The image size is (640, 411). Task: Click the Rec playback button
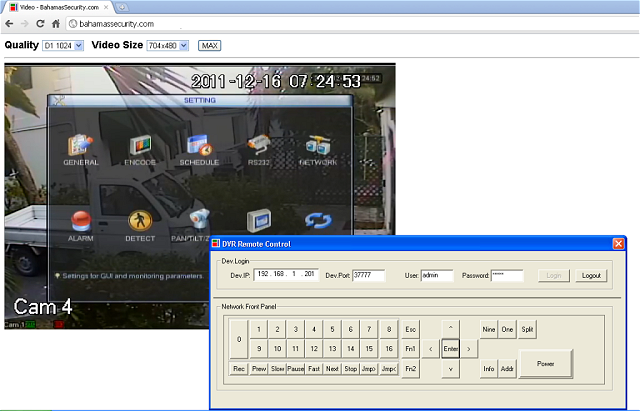(239, 369)
